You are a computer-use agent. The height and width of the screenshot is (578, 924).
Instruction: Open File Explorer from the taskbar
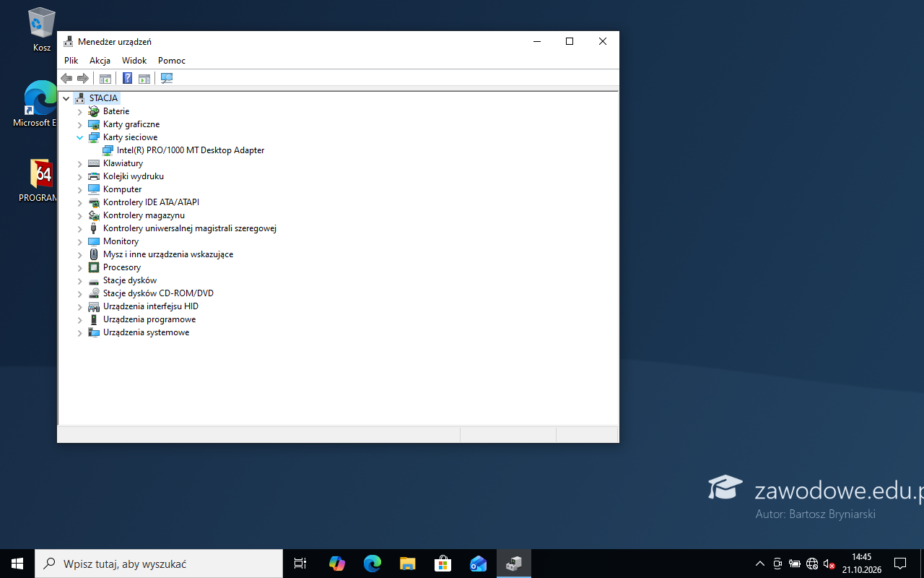[x=408, y=564]
